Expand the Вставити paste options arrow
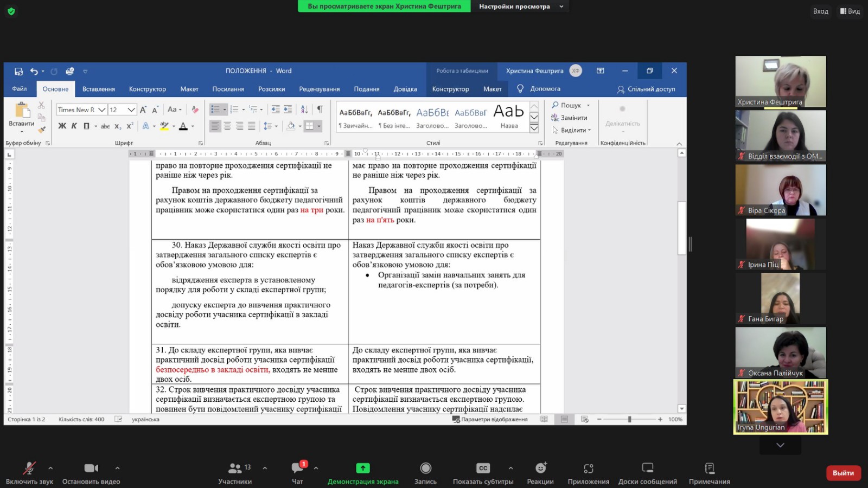The height and width of the screenshot is (488, 868). tap(22, 131)
